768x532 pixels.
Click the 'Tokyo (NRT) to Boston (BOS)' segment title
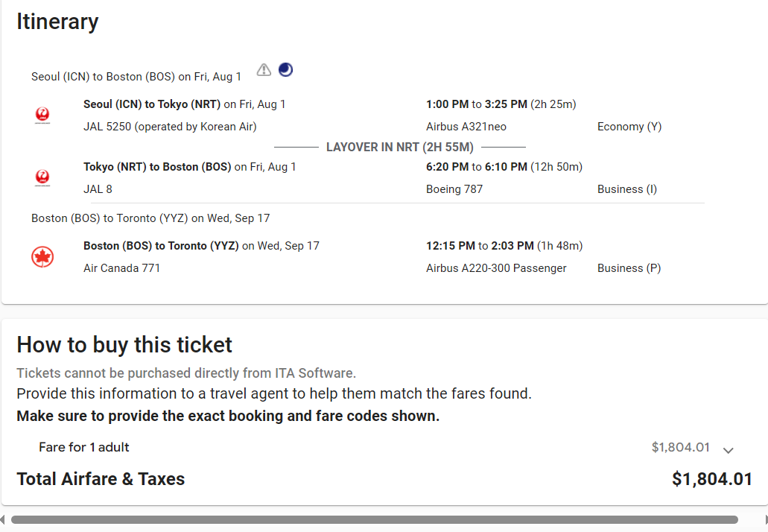pyautogui.click(x=157, y=167)
